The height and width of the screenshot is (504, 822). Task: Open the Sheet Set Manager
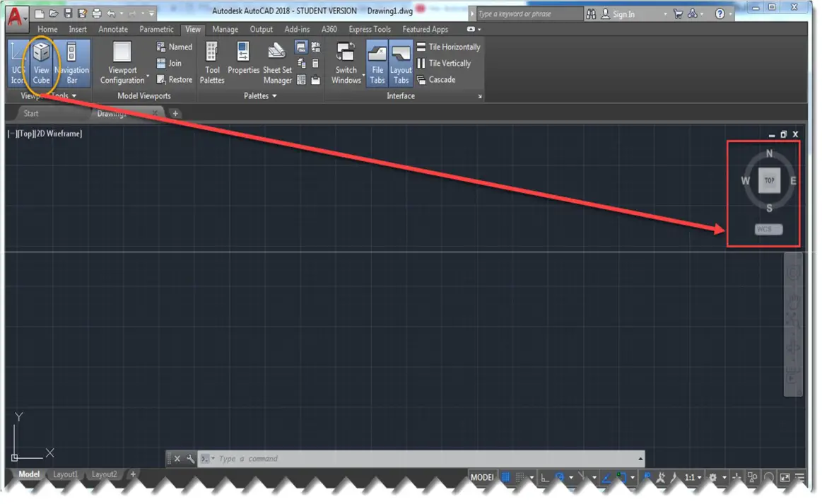(x=277, y=63)
